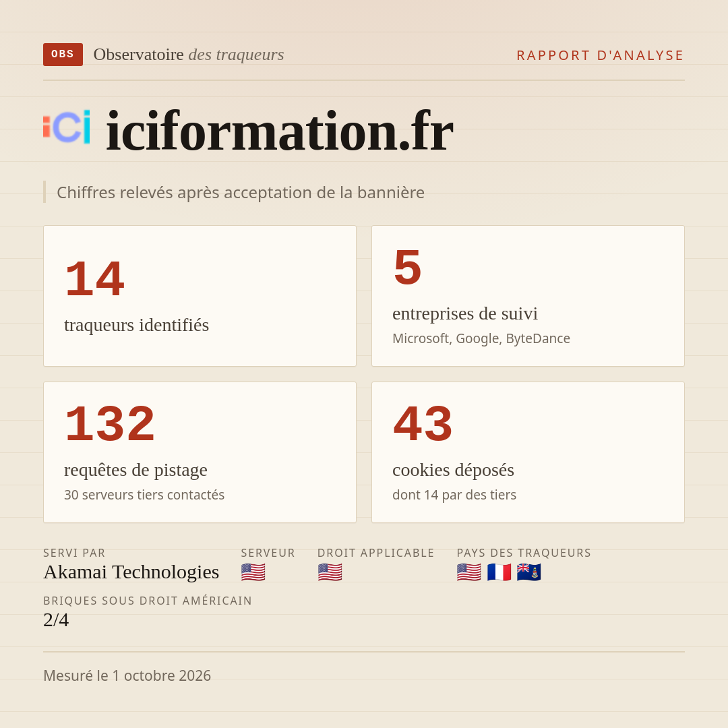The height and width of the screenshot is (728, 728).
Task: Click the Serveur column label
Action: pos(268,553)
